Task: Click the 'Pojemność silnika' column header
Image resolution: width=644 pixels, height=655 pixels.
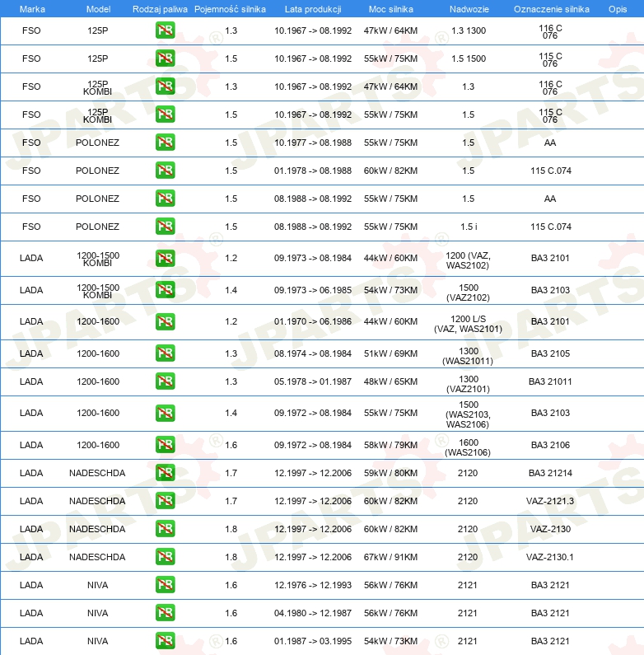Action: click(230, 9)
